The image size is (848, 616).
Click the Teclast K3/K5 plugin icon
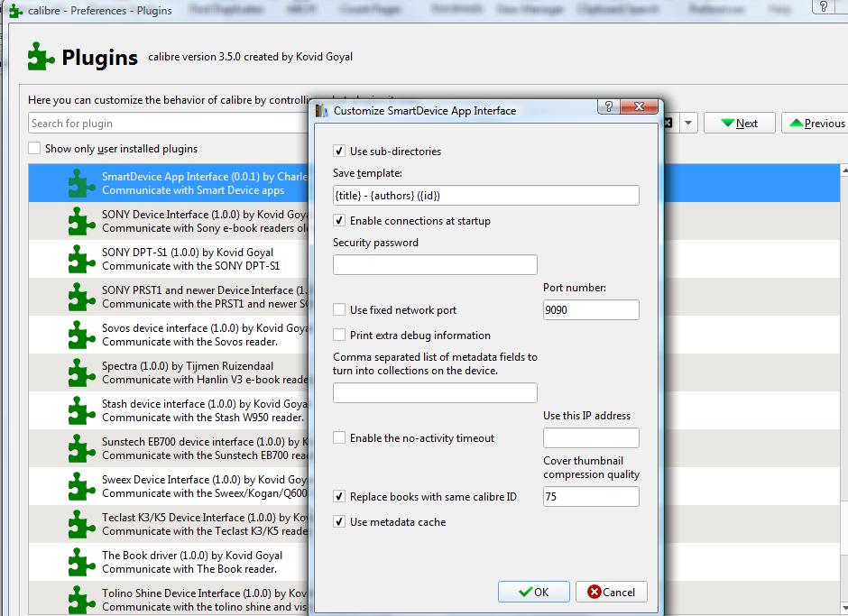pyautogui.click(x=82, y=524)
